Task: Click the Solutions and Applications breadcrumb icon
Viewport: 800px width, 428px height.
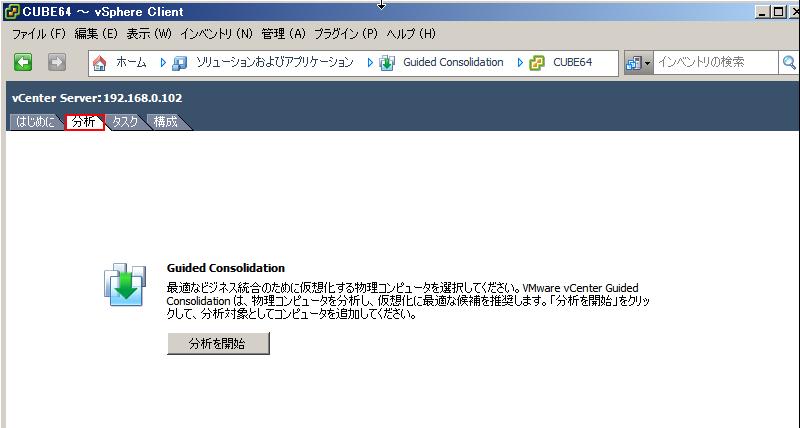Action: pos(179,63)
